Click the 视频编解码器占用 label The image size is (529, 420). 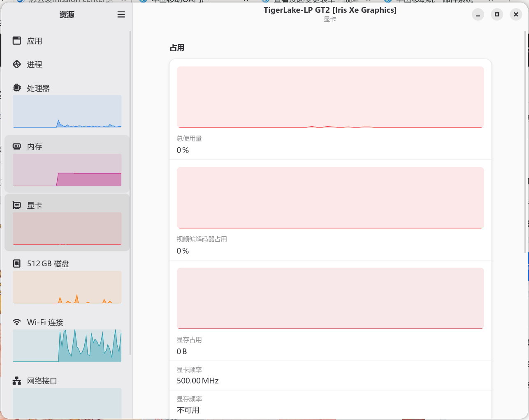(x=202, y=239)
